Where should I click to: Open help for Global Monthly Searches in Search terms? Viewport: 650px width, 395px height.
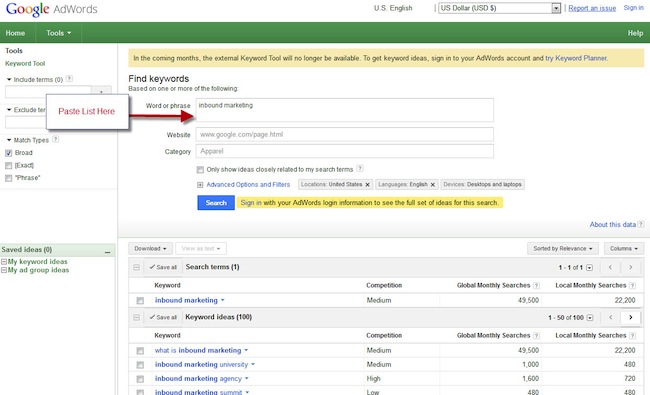click(x=536, y=285)
